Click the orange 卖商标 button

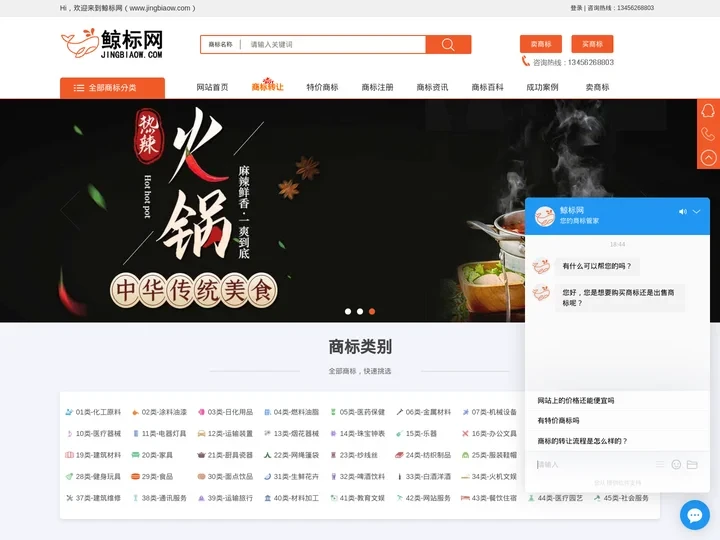click(x=541, y=44)
